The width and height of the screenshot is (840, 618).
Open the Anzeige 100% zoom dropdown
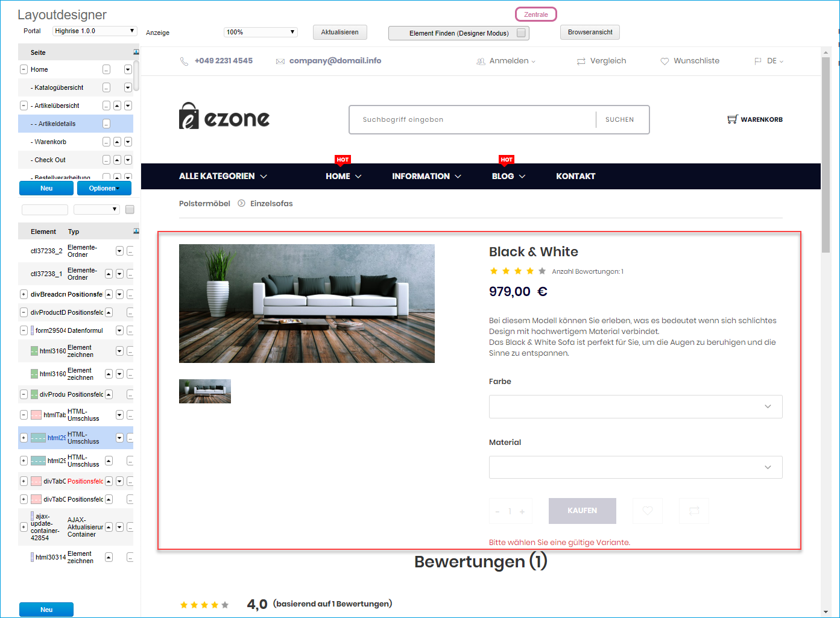click(261, 32)
